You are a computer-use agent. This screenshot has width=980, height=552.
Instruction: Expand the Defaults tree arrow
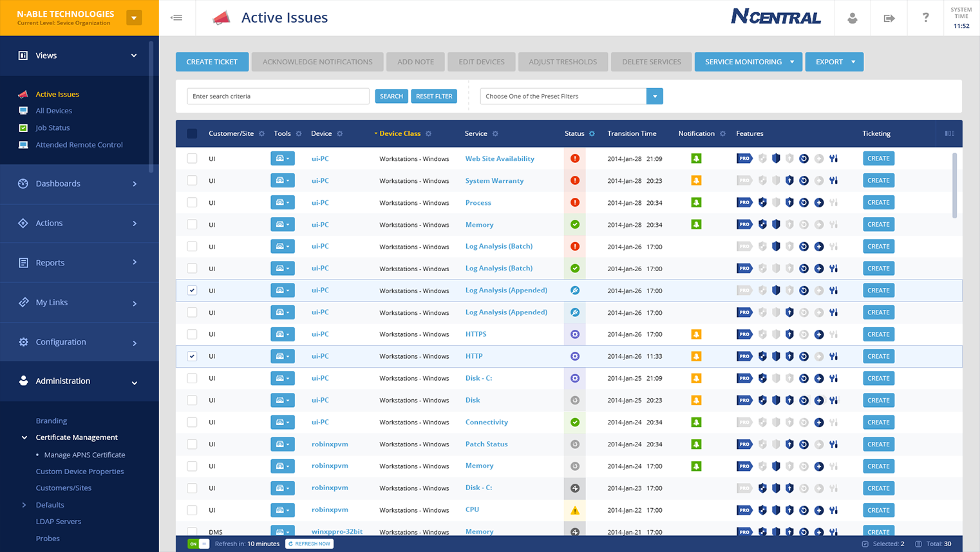pos(24,505)
